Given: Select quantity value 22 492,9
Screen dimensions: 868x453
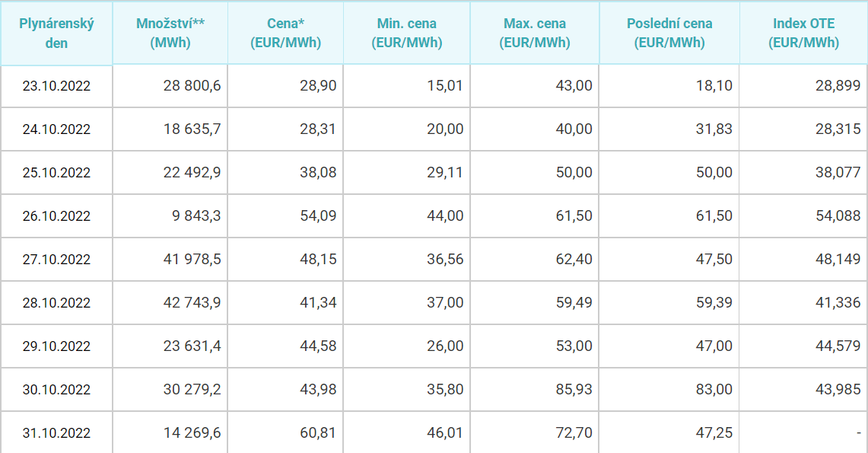Looking at the screenshot, I should tap(170, 172).
